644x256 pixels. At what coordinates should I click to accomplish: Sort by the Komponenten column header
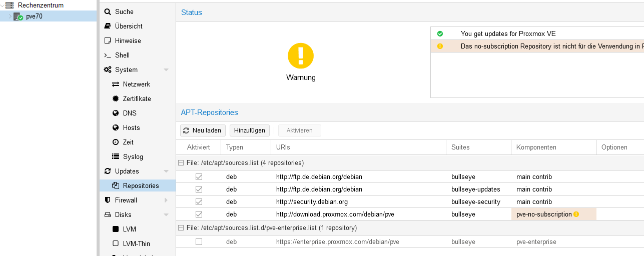click(553, 147)
